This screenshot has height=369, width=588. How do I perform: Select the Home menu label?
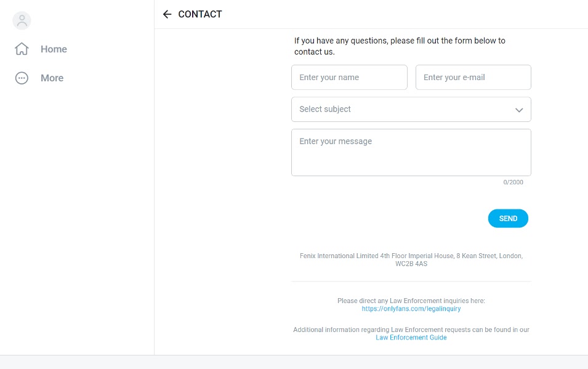[54, 49]
